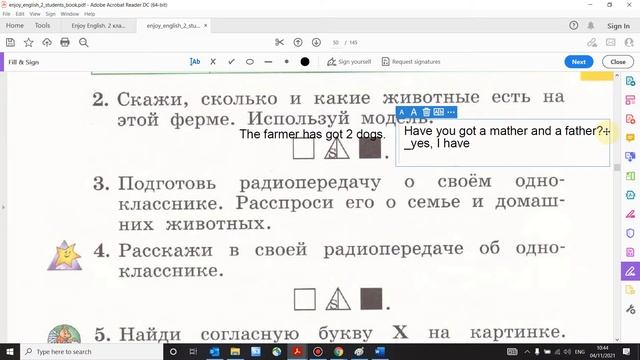640x360 pixels.
Task: Open the Home tab
Action: 15,25
